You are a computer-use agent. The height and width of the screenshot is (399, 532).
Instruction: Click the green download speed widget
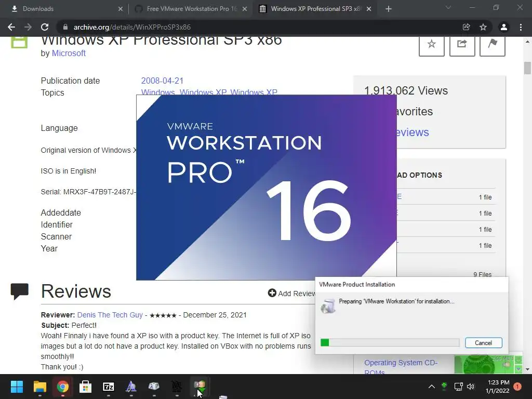488,364
